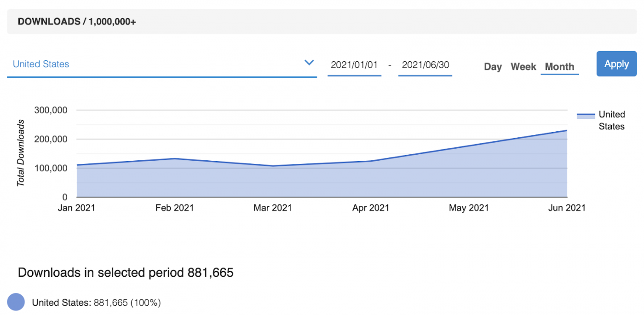Switch granularity to Week

pyautogui.click(x=523, y=67)
